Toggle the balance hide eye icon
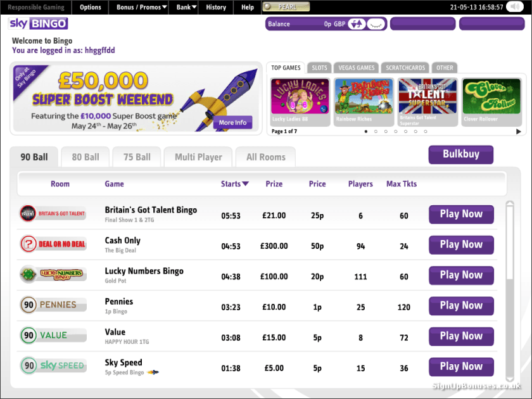This screenshot has width=532, height=399. [376, 24]
